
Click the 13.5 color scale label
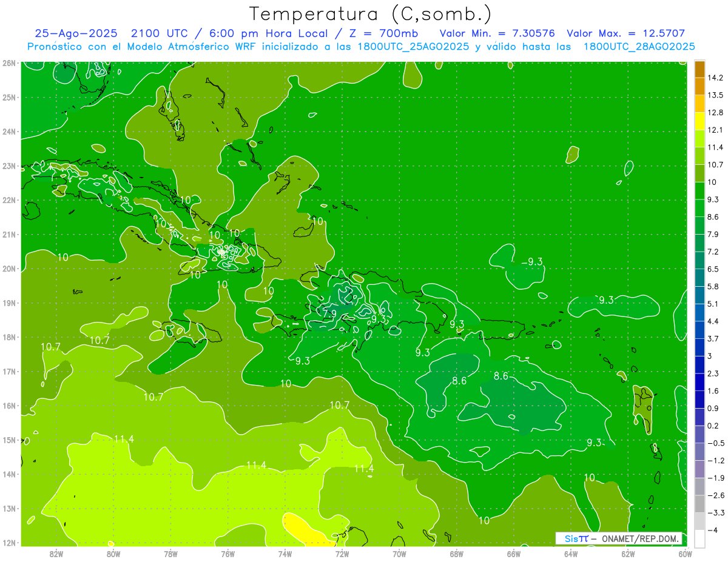716,95
